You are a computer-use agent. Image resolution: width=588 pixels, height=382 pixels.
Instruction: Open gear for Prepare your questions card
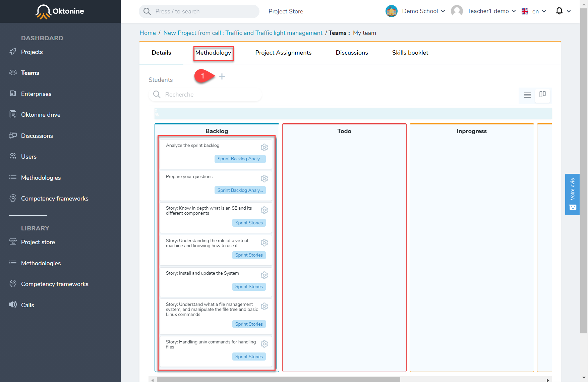264,178
